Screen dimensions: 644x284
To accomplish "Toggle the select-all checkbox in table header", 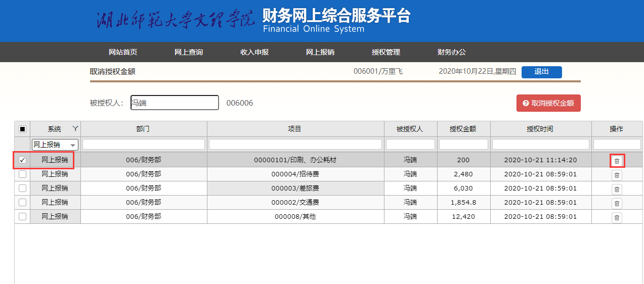I will 22,129.
